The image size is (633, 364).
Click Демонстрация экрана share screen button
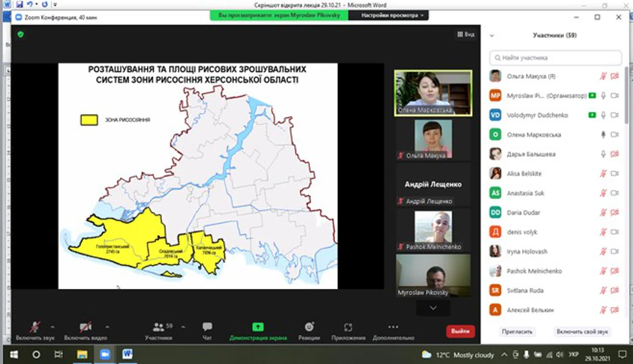click(258, 331)
